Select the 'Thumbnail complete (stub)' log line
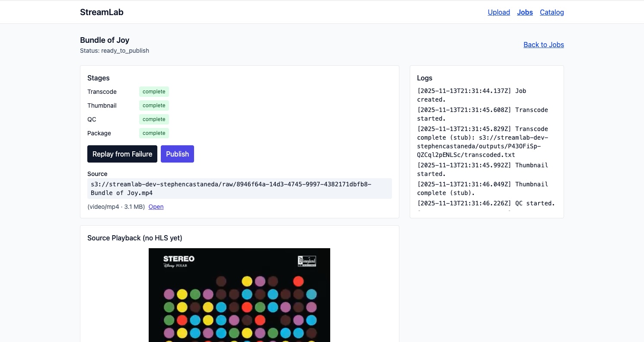The height and width of the screenshot is (342, 644). coord(482,189)
